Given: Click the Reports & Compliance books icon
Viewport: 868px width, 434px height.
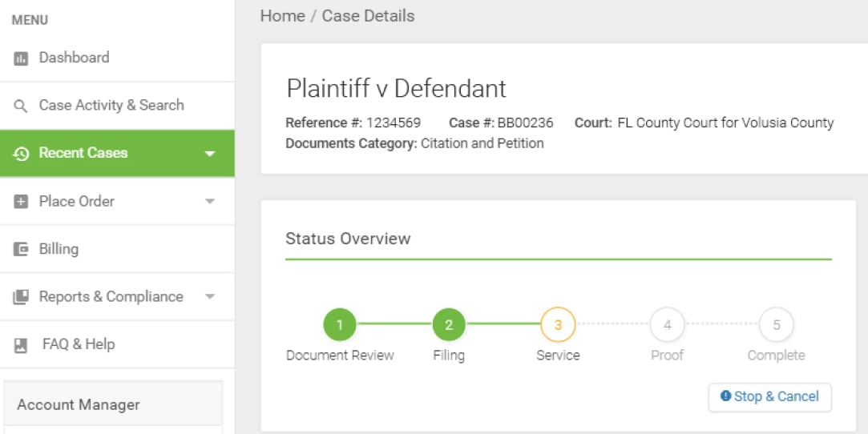Looking at the screenshot, I should (21, 297).
